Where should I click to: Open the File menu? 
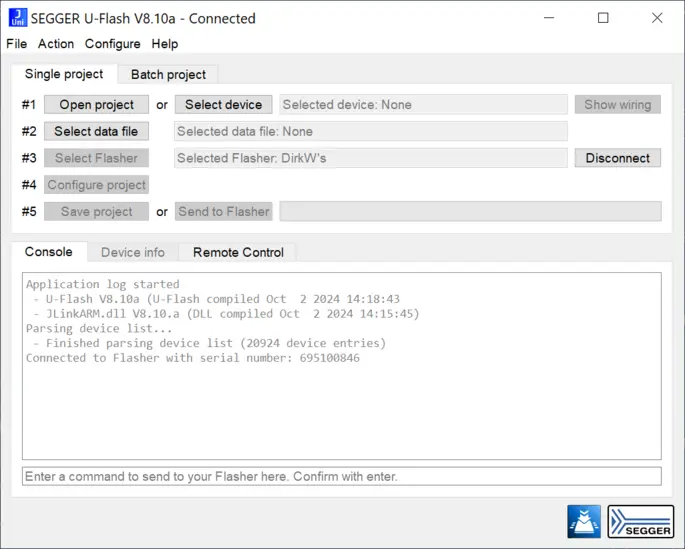pyautogui.click(x=17, y=44)
